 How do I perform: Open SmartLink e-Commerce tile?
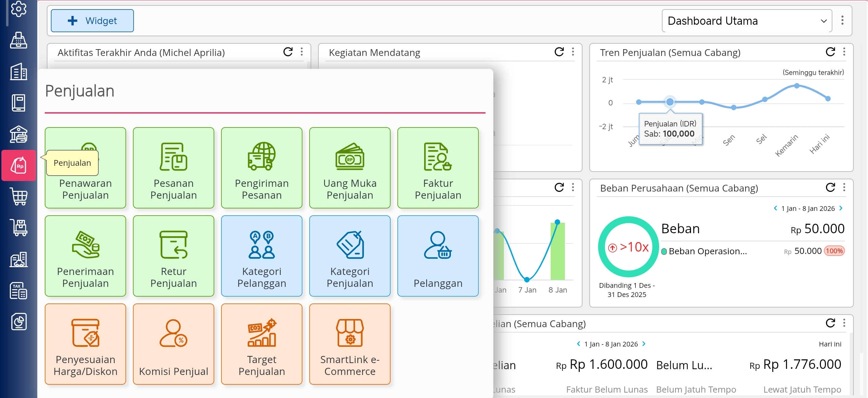pos(350,344)
